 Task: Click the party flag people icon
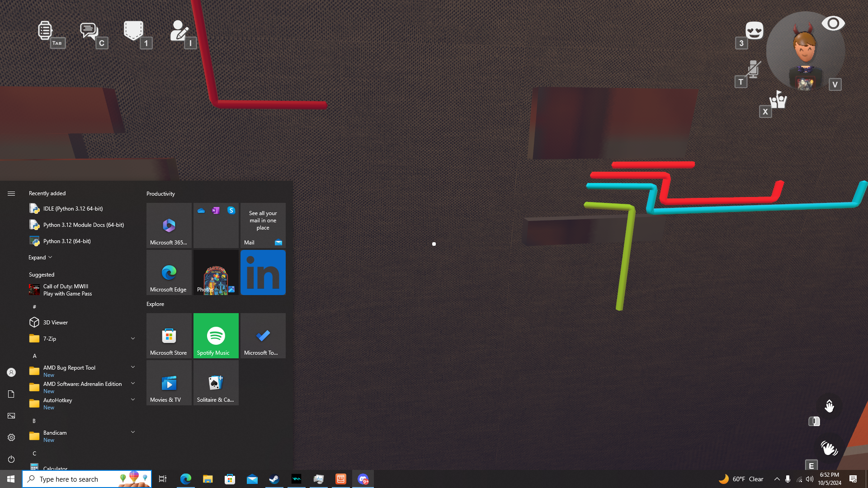pos(778,100)
